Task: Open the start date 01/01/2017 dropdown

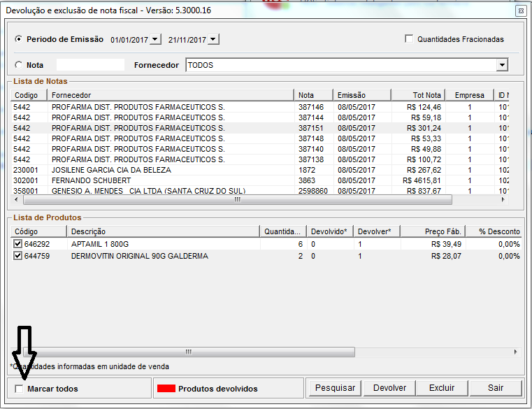Action: point(155,40)
